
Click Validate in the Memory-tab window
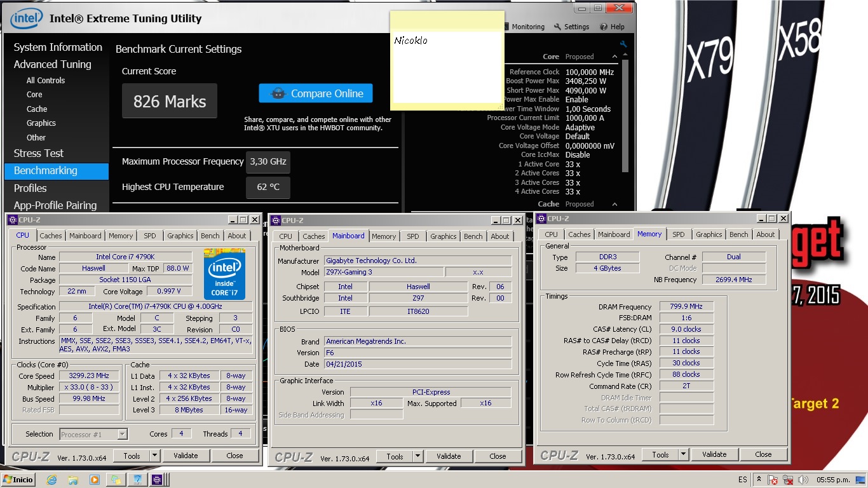tap(714, 454)
